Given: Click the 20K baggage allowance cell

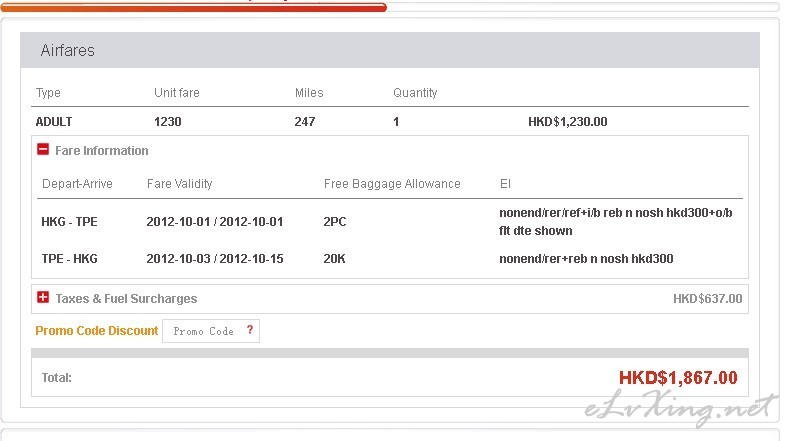Looking at the screenshot, I should (334, 259).
